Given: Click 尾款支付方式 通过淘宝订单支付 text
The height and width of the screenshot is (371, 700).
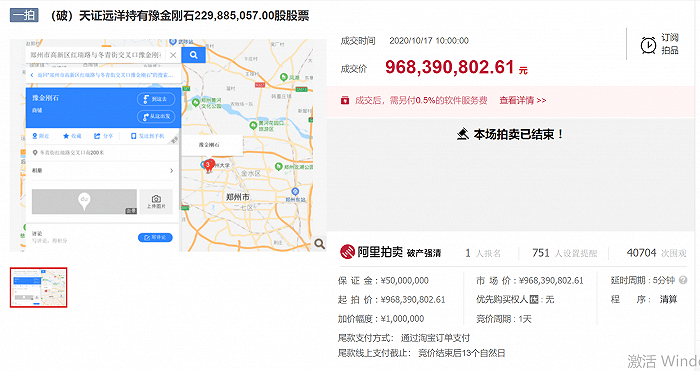Looking at the screenshot, I should [x=404, y=338].
